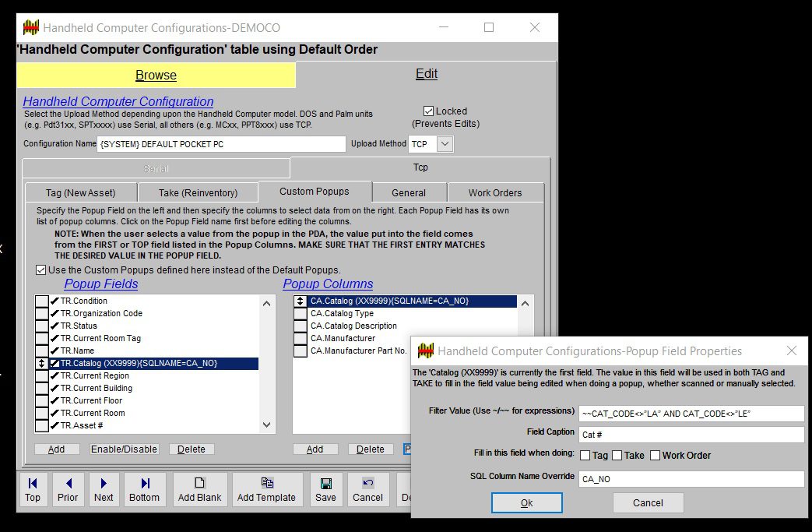Toggle checkbox beside TR.Condition
Screen dimensions: 812x532
(42, 301)
